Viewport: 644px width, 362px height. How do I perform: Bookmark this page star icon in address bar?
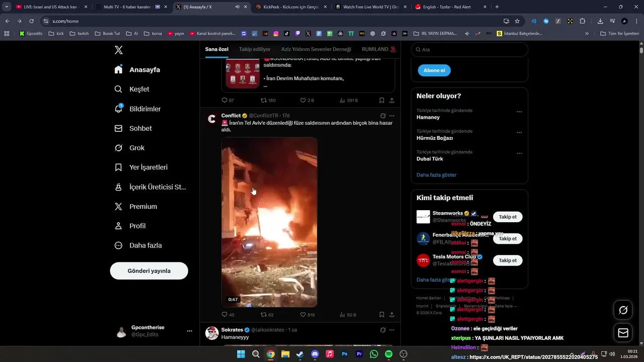coord(517,21)
